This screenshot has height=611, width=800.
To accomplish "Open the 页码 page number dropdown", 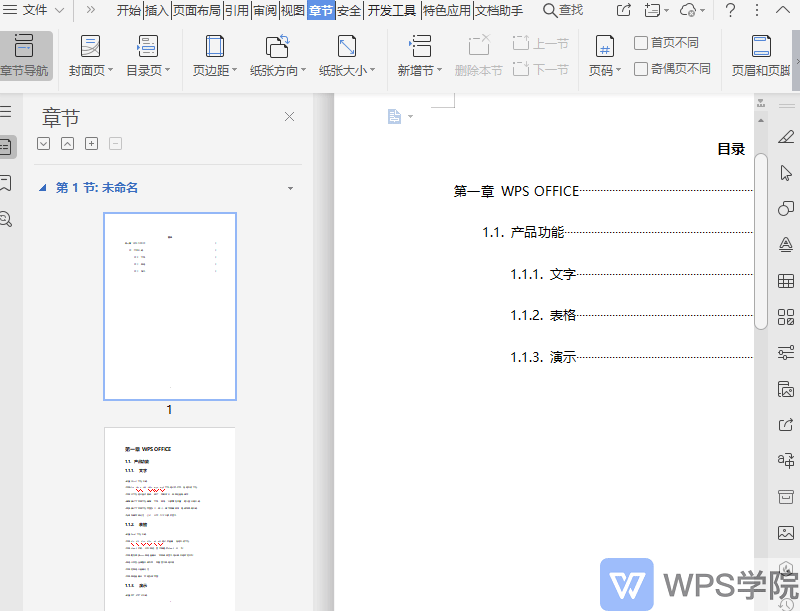I will pyautogui.click(x=605, y=56).
